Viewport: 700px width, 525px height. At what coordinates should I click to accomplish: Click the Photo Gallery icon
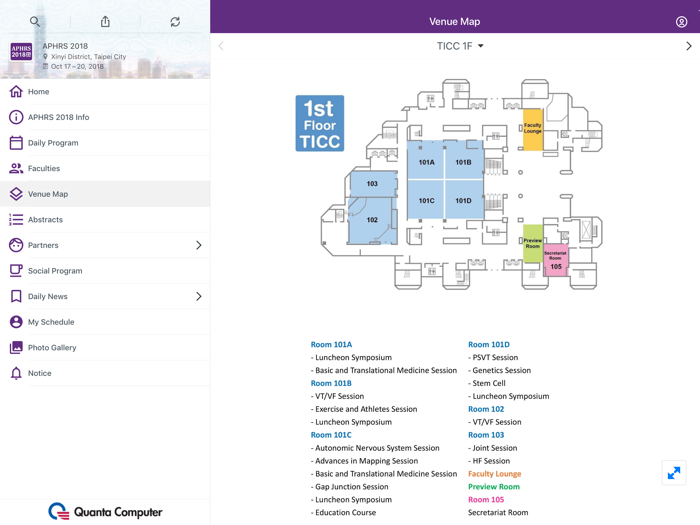[16, 348]
